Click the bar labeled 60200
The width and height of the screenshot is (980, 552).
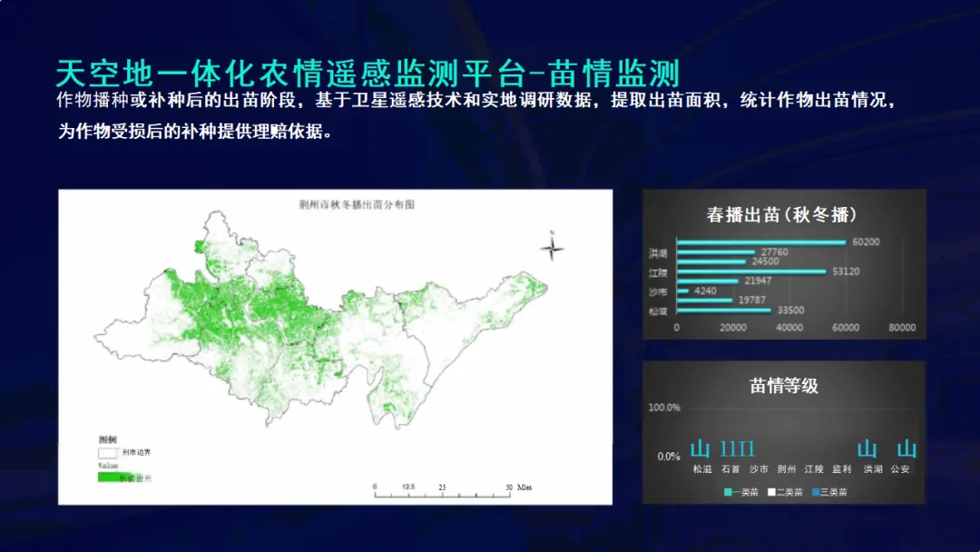761,242
